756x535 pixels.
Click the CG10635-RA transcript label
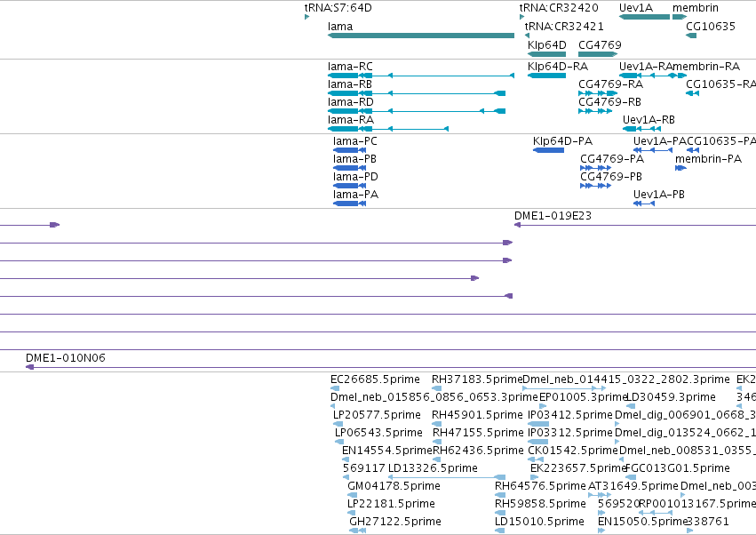click(x=720, y=84)
